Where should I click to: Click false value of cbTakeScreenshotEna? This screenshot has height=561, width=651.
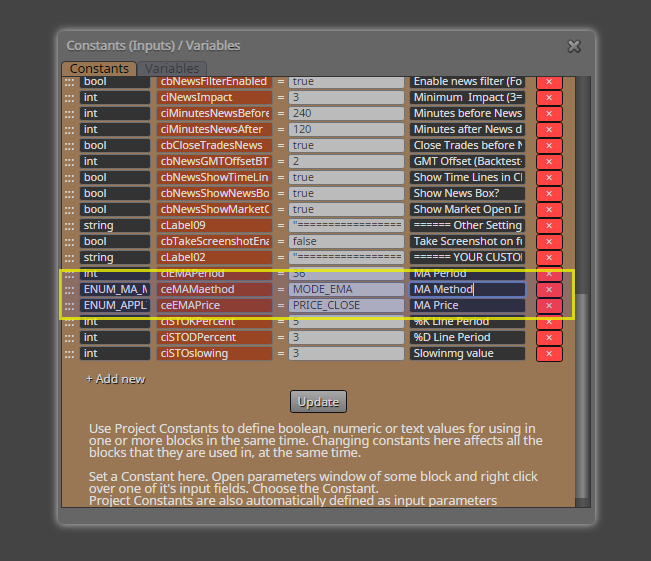point(347,241)
